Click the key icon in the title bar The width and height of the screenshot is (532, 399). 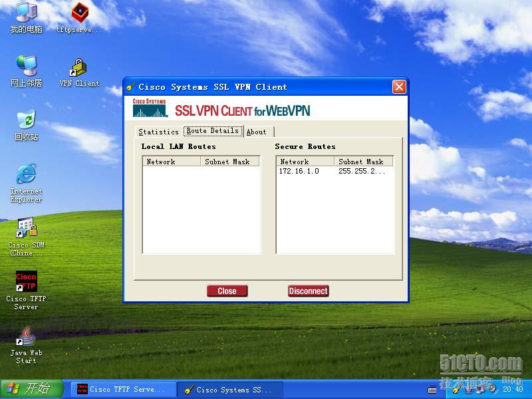point(130,87)
